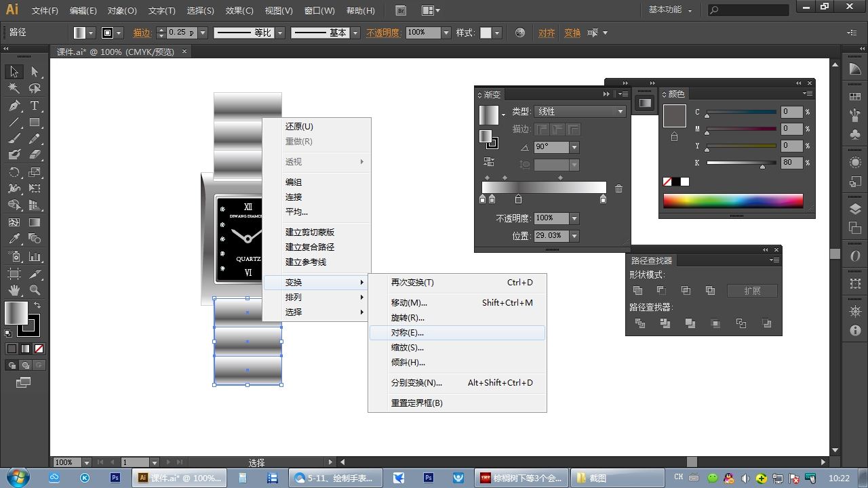Click the CMYK color spectrum bar
This screenshot has height=488, width=868.
(x=733, y=201)
